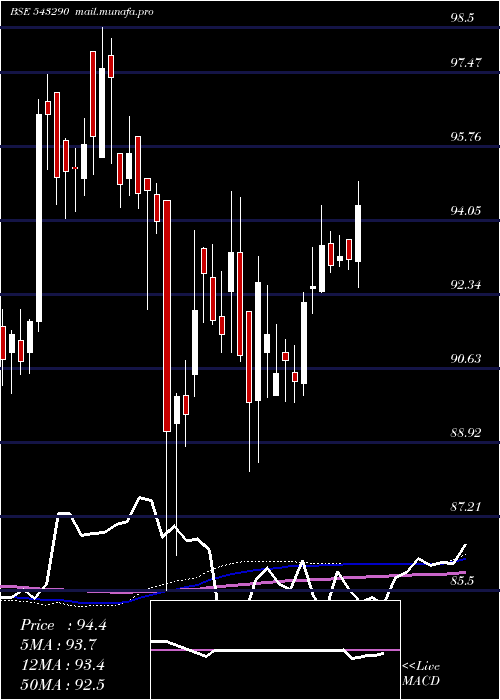Select the 95.76 price axis label
This screenshot has width=500, height=700.
pyautogui.click(x=466, y=137)
